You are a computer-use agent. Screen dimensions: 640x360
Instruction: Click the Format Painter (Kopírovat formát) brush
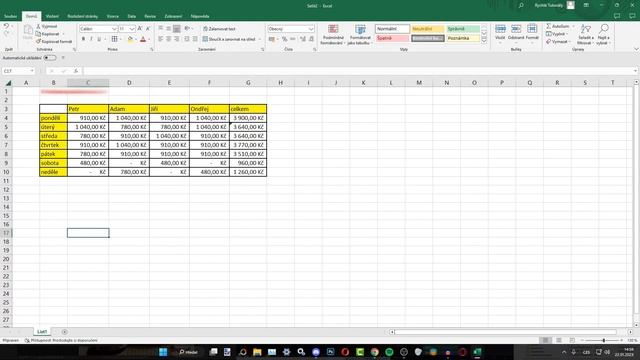(38, 41)
